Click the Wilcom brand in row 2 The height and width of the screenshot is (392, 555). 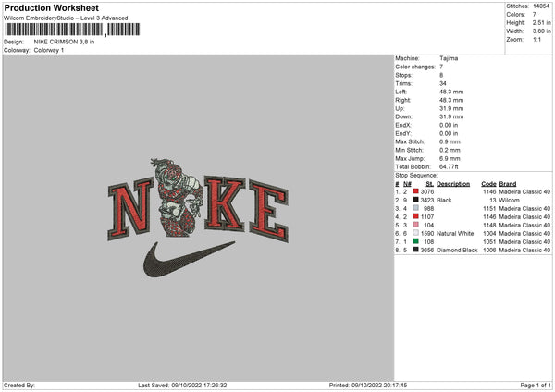click(509, 200)
